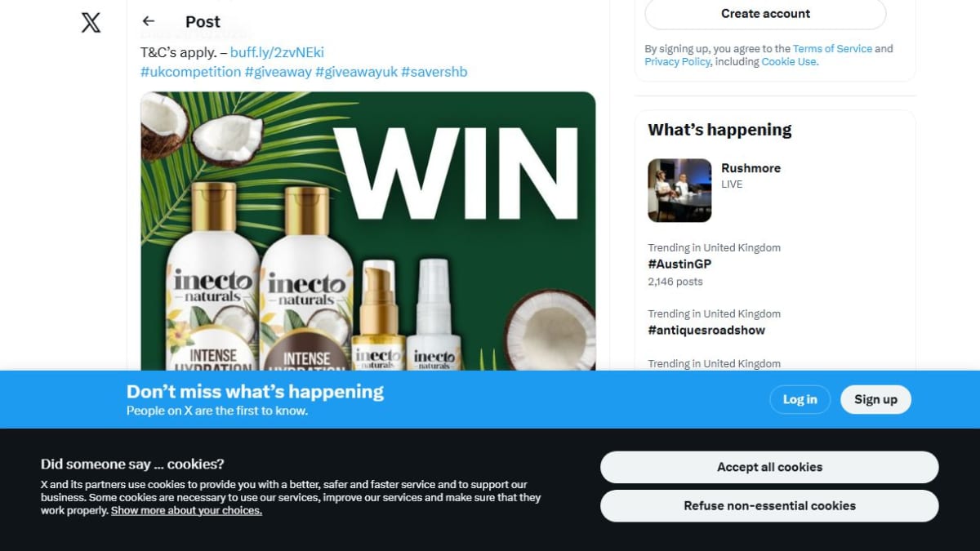The height and width of the screenshot is (551, 980).
Task: Click the X logo icon
Action: click(91, 22)
